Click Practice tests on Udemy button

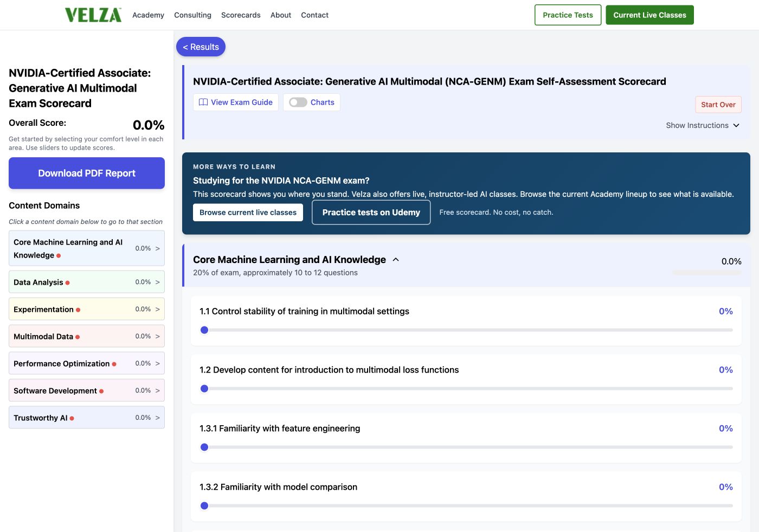[371, 213]
